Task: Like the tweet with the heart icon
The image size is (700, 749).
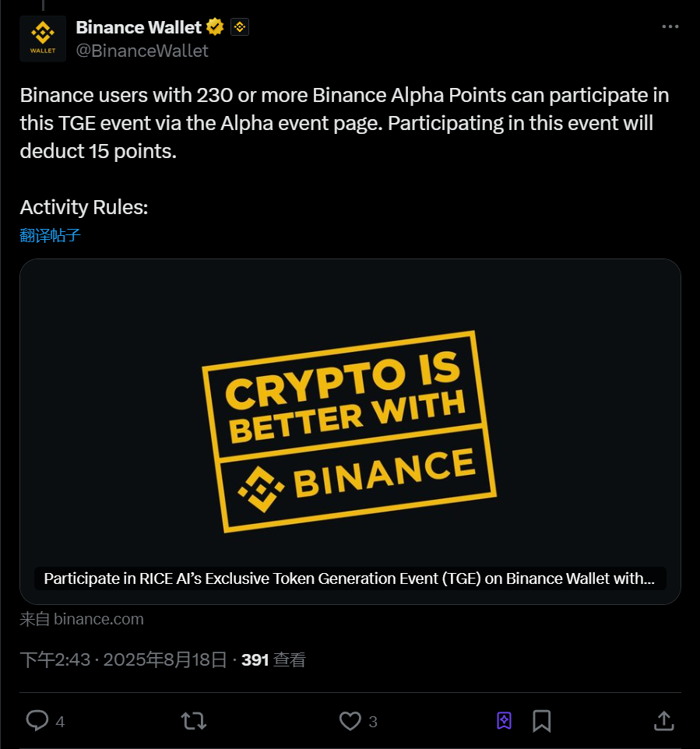Action: (x=350, y=720)
